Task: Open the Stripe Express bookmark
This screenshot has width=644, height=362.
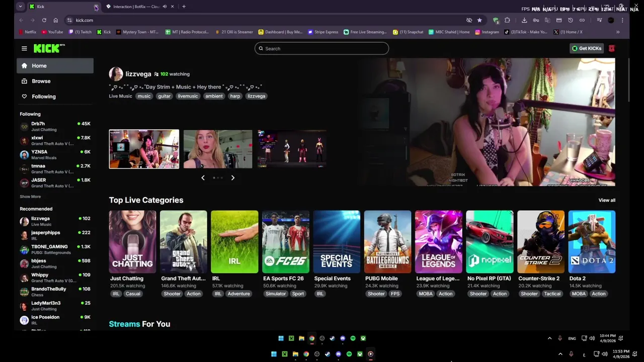Action: click(x=323, y=32)
